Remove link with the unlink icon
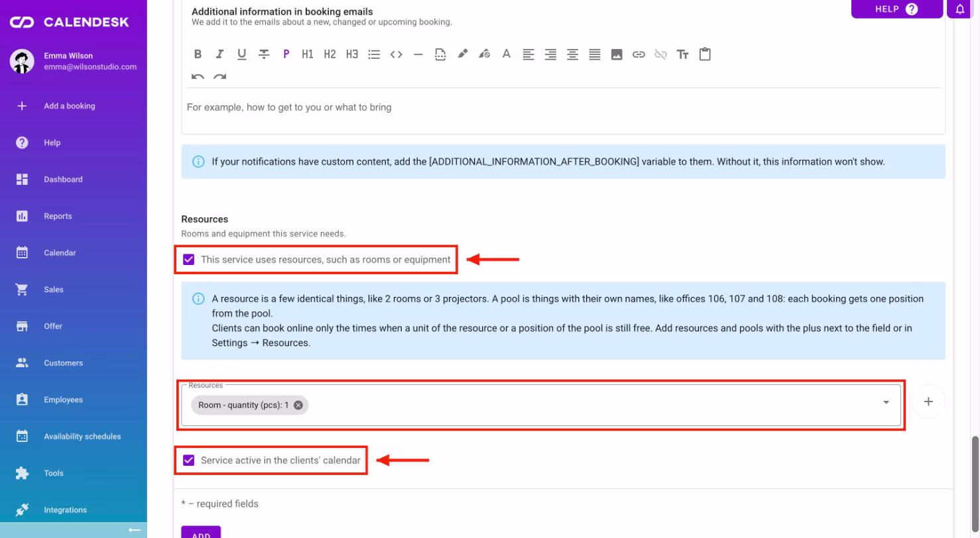Viewport: 980px width, 538px height. [660, 54]
